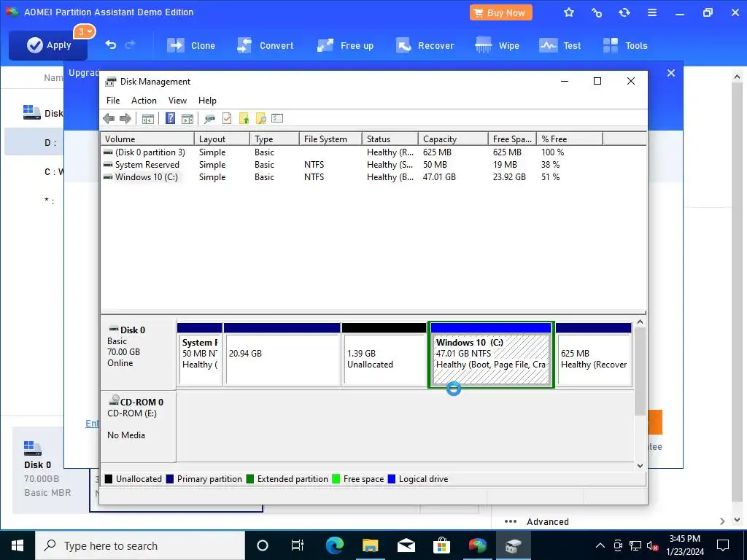Click the AOMEI right panel scroll up arrow
Image resolution: width=747 pixels, height=560 pixels.
[x=738, y=77]
